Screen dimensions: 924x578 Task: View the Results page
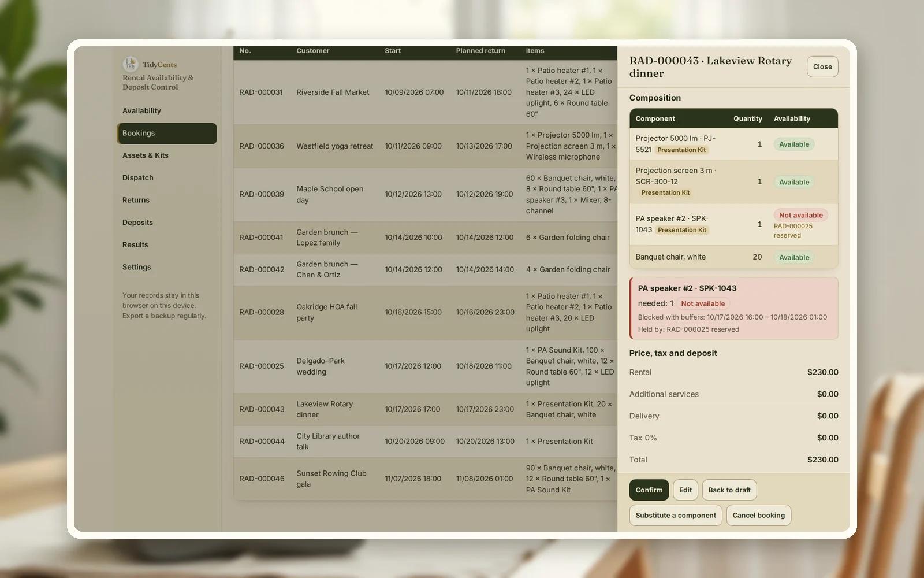tap(167, 245)
